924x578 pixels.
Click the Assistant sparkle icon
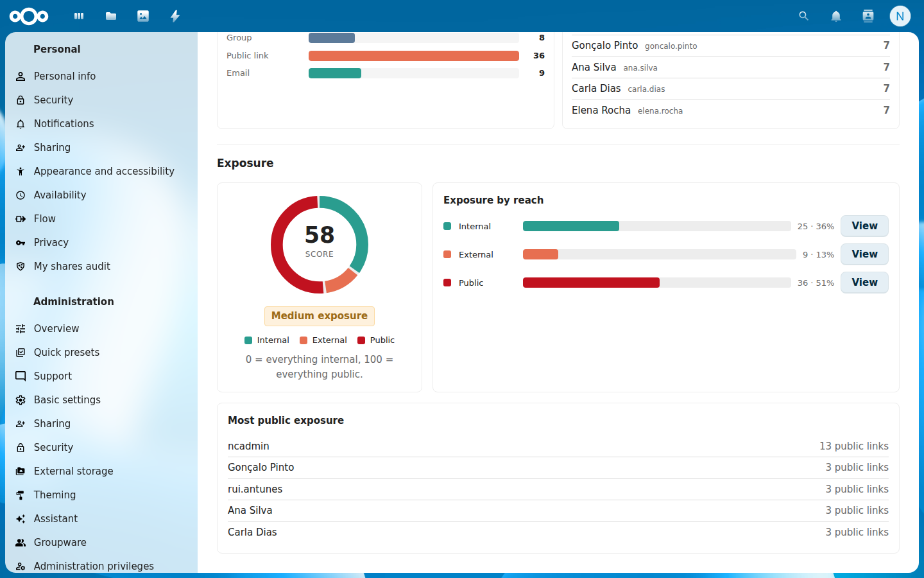[21, 519]
